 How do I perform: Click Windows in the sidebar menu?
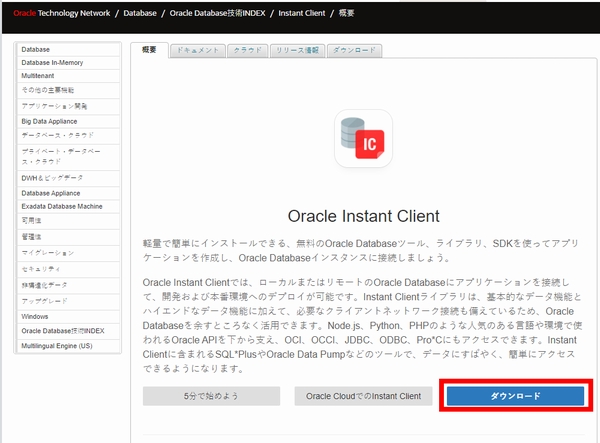click(x=68, y=316)
